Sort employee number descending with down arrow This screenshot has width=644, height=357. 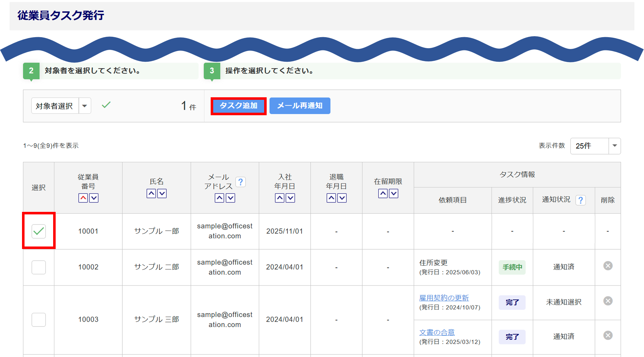94,198
